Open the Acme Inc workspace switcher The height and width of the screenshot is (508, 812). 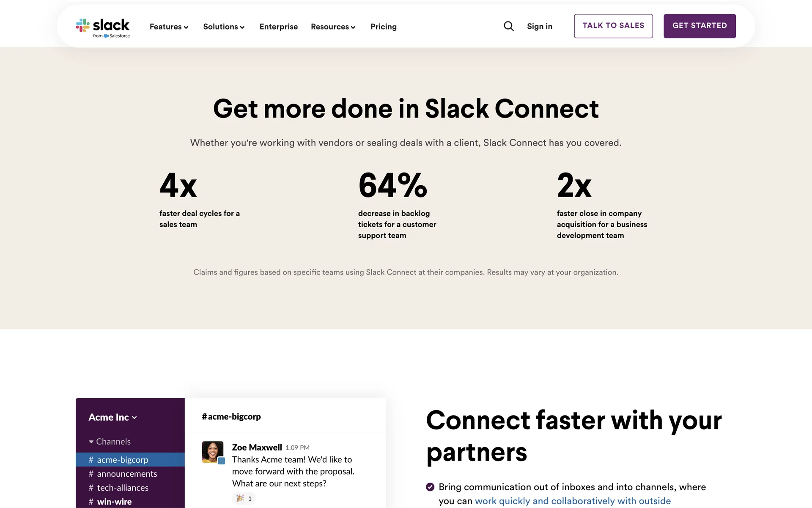click(x=112, y=417)
